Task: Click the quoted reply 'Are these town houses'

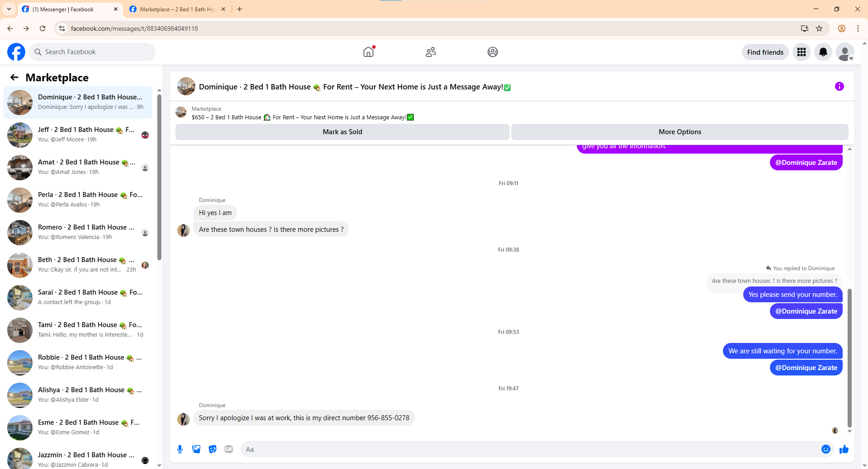Action: (774, 281)
